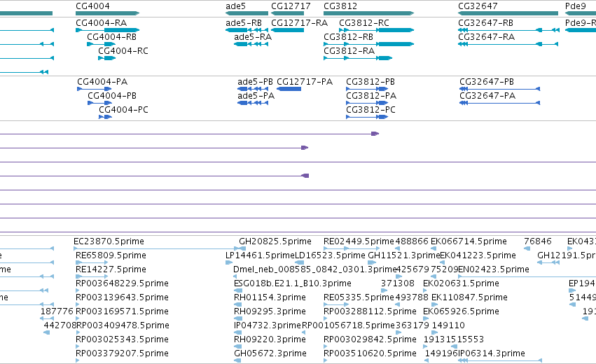Select the RP003025343.5prime EST label
596x364 pixels.
point(122,339)
